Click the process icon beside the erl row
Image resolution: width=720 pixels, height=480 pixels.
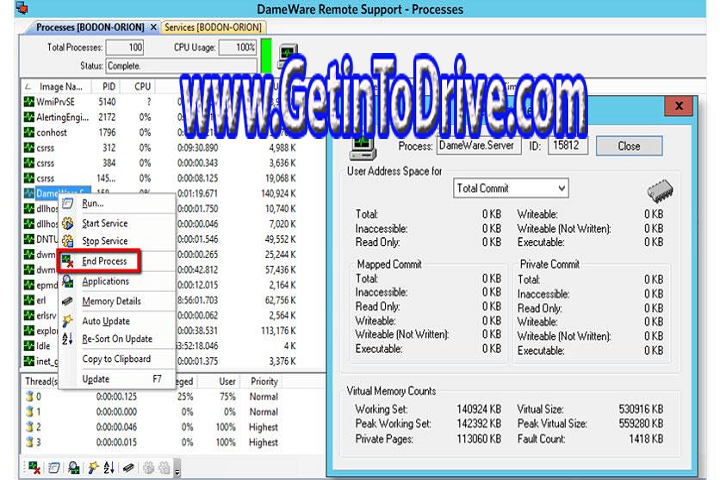pyautogui.click(x=29, y=300)
